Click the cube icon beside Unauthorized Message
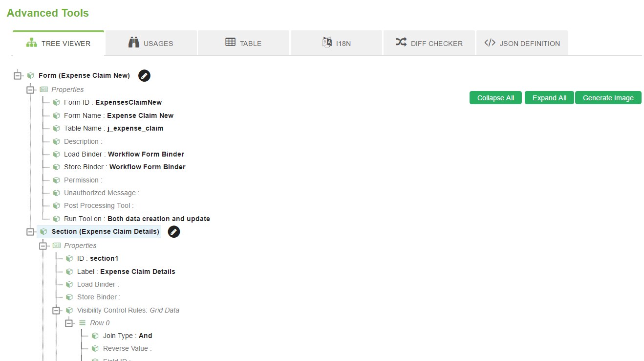This screenshot has height=361, width=644. [56, 193]
